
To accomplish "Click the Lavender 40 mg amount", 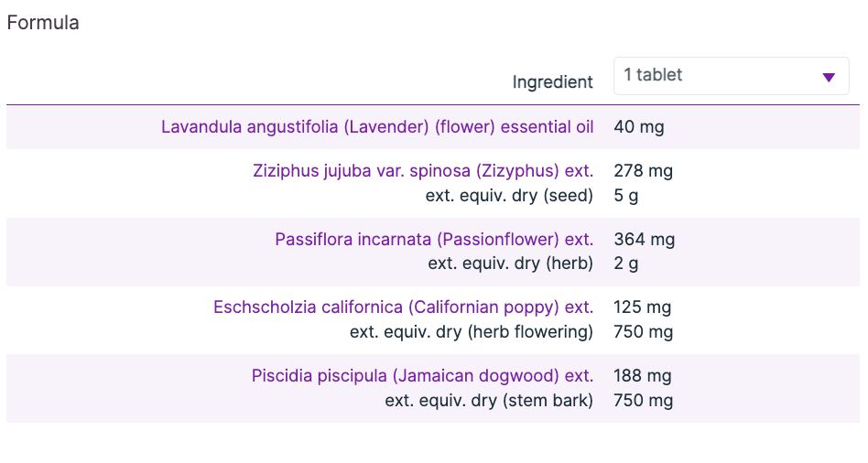I will [639, 127].
